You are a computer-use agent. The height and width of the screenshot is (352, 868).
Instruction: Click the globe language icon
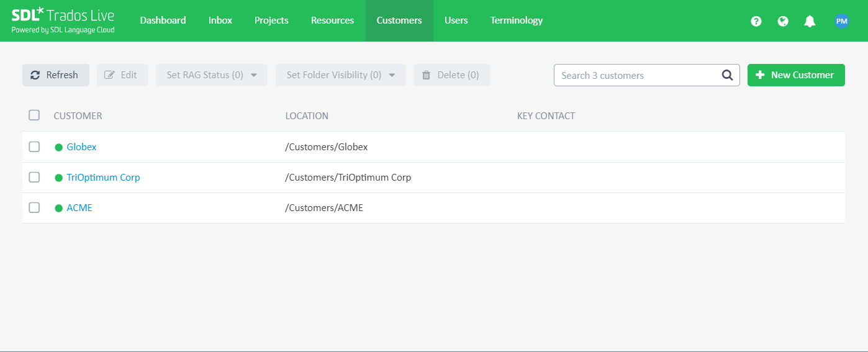pos(783,21)
